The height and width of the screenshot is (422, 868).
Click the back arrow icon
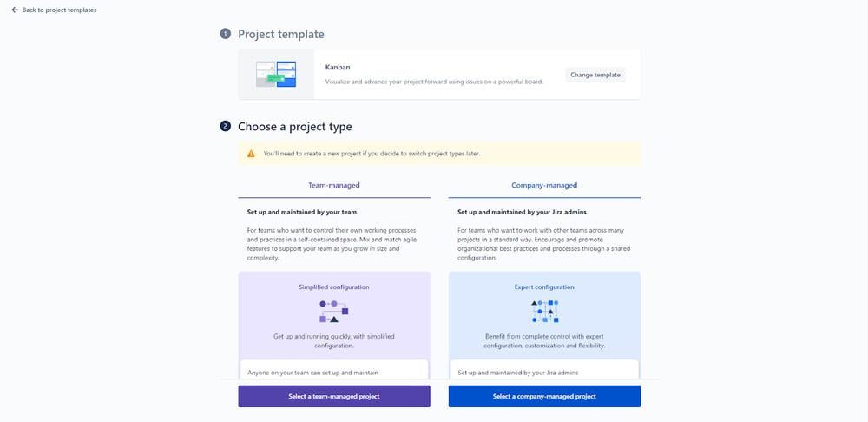click(x=13, y=10)
